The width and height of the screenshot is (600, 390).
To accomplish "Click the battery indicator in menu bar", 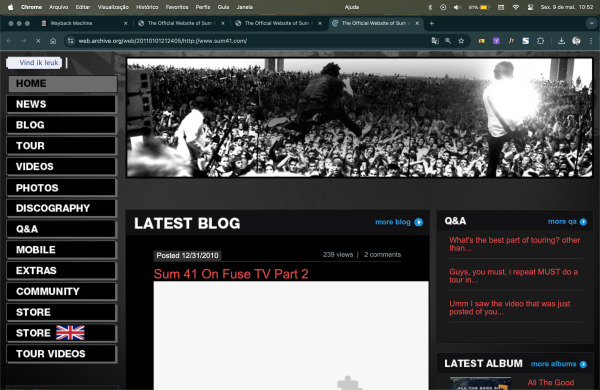I will point(479,7).
